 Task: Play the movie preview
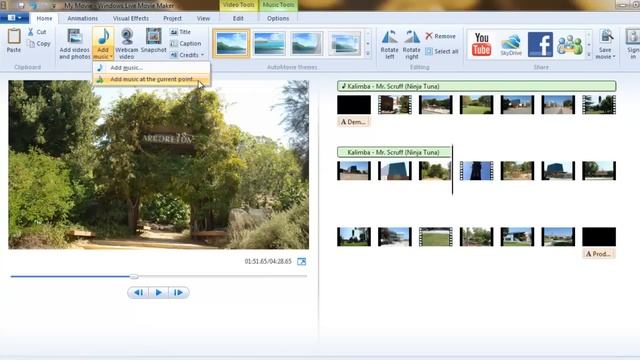click(x=158, y=293)
